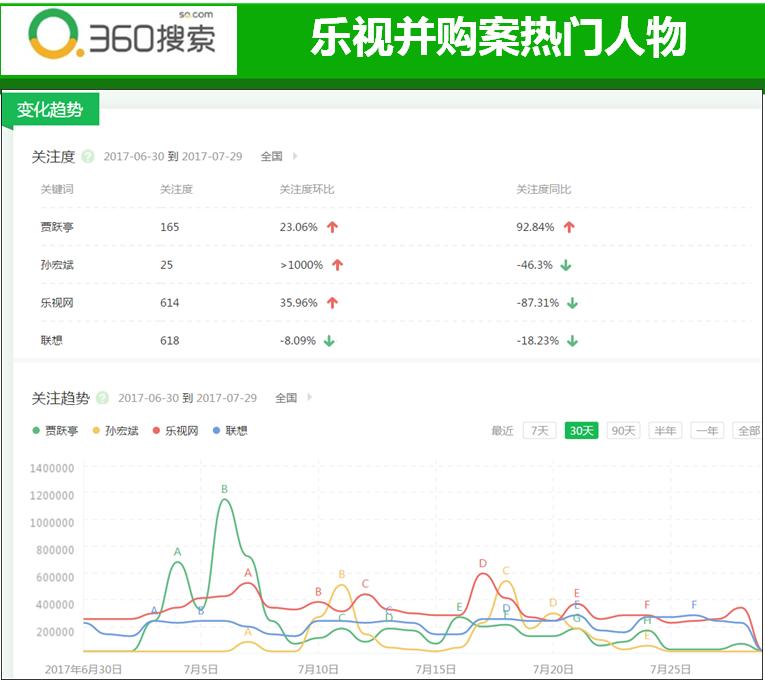The height and width of the screenshot is (681, 765).
Task: Expand 全国 region selector beside 关注趋势
Action: point(293,398)
